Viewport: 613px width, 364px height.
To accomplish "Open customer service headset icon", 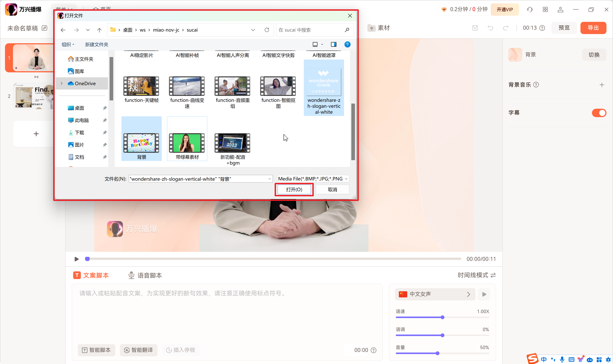I will pos(530,9).
